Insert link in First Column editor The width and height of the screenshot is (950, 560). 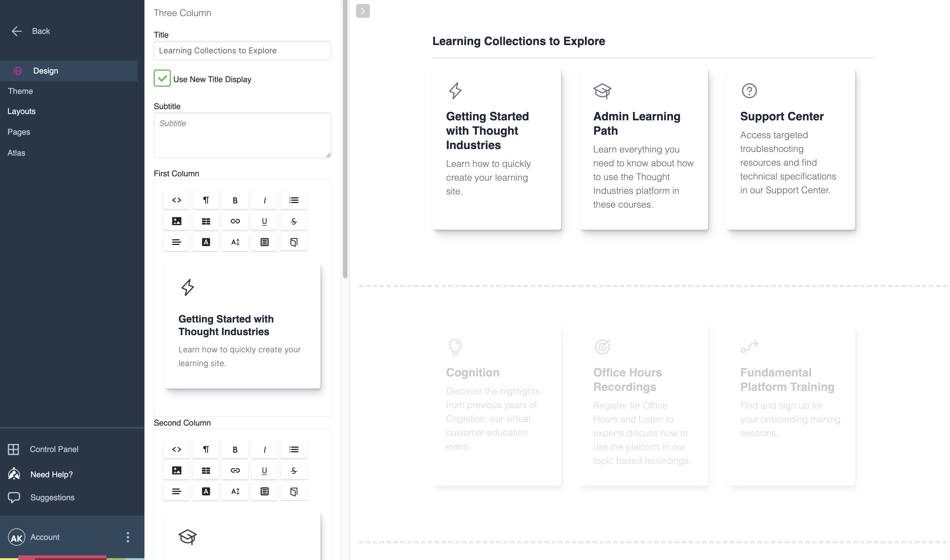pyautogui.click(x=235, y=221)
